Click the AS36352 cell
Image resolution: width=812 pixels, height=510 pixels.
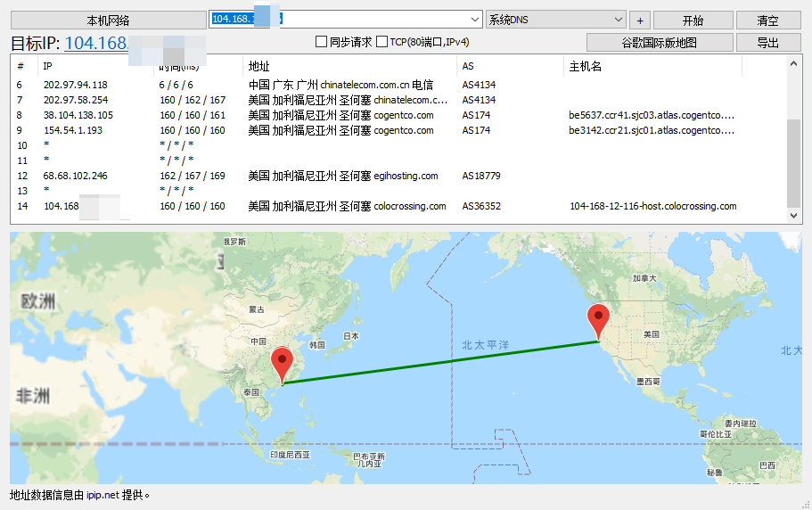point(481,206)
